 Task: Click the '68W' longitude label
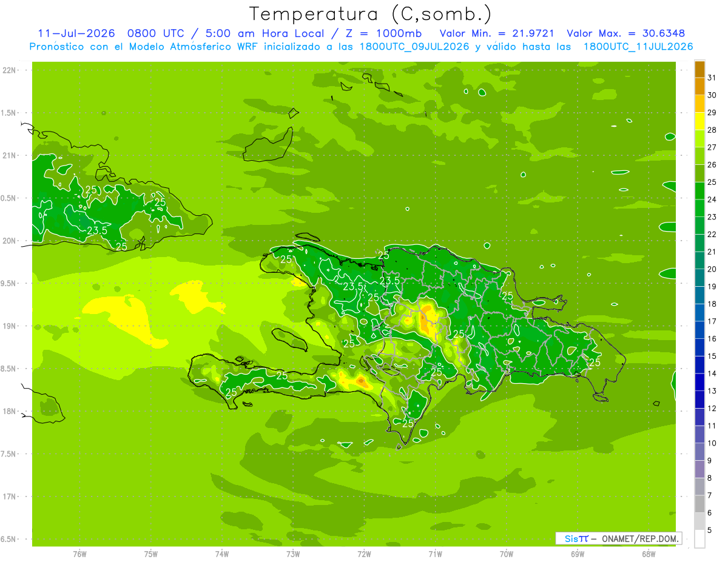tap(649, 554)
